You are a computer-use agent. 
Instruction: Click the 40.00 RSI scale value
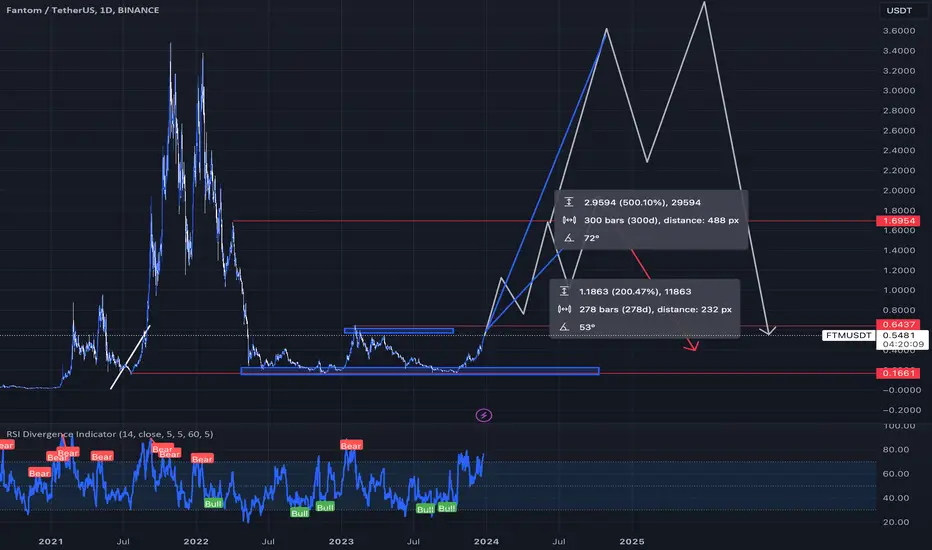[896, 498]
